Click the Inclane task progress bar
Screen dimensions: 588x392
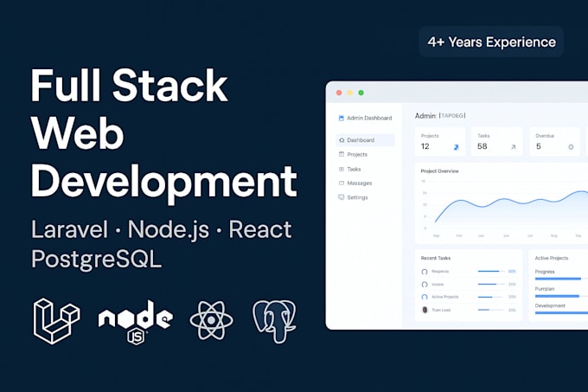(x=491, y=285)
